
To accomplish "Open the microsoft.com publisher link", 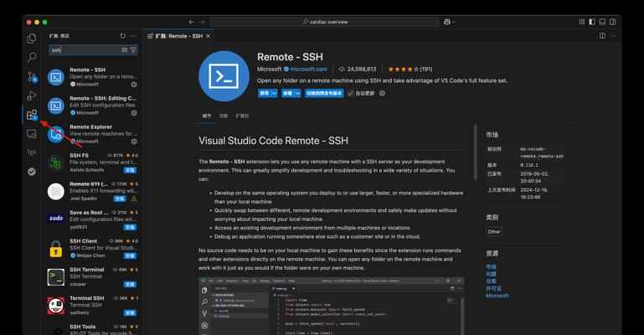I will coord(308,69).
